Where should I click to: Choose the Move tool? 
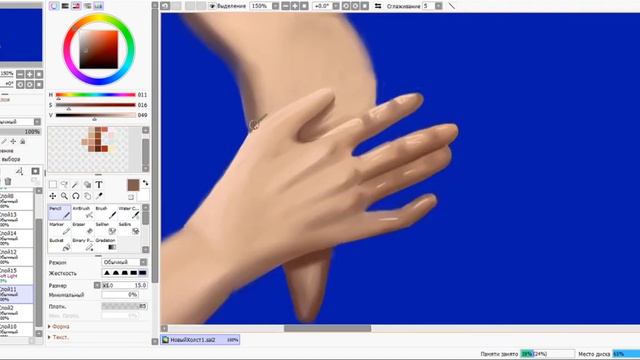[53, 196]
